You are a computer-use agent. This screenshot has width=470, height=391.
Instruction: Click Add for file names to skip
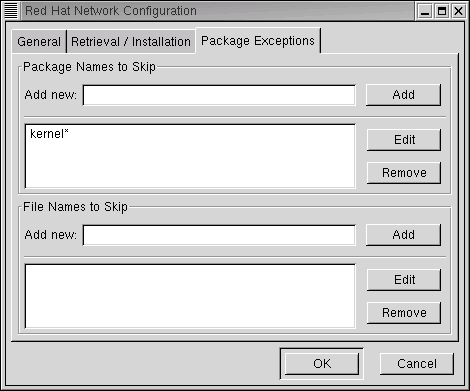[403, 235]
